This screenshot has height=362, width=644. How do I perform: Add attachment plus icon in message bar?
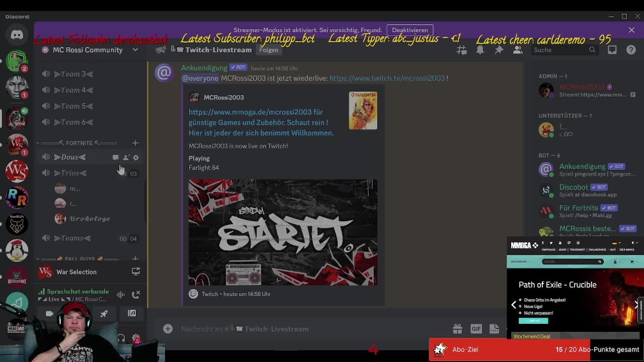168,329
